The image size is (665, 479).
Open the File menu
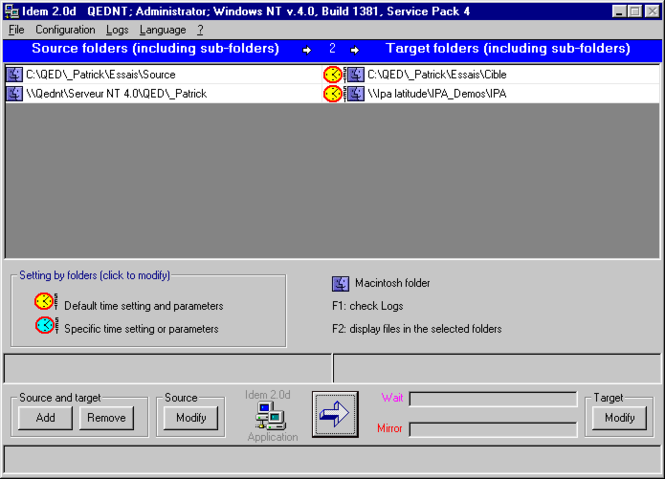pyautogui.click(x=16, y=30)
